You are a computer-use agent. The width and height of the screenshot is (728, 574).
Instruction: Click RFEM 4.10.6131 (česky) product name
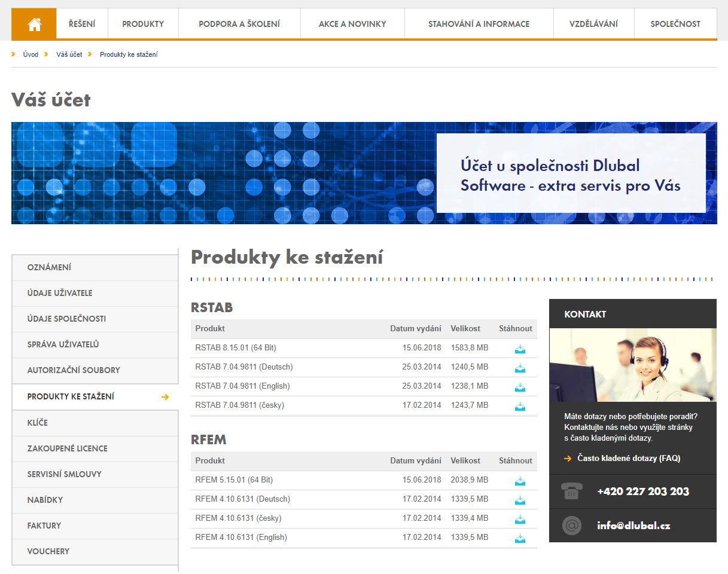pos(238,518)
